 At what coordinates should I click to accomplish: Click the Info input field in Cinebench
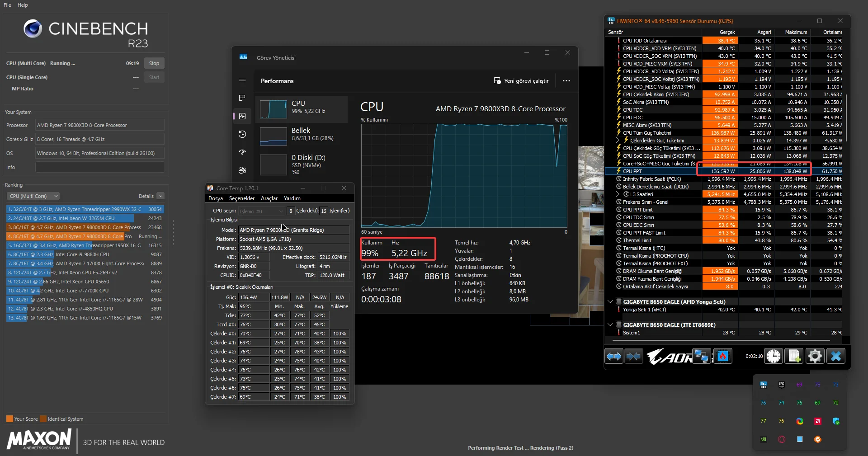tap(100, 167)
